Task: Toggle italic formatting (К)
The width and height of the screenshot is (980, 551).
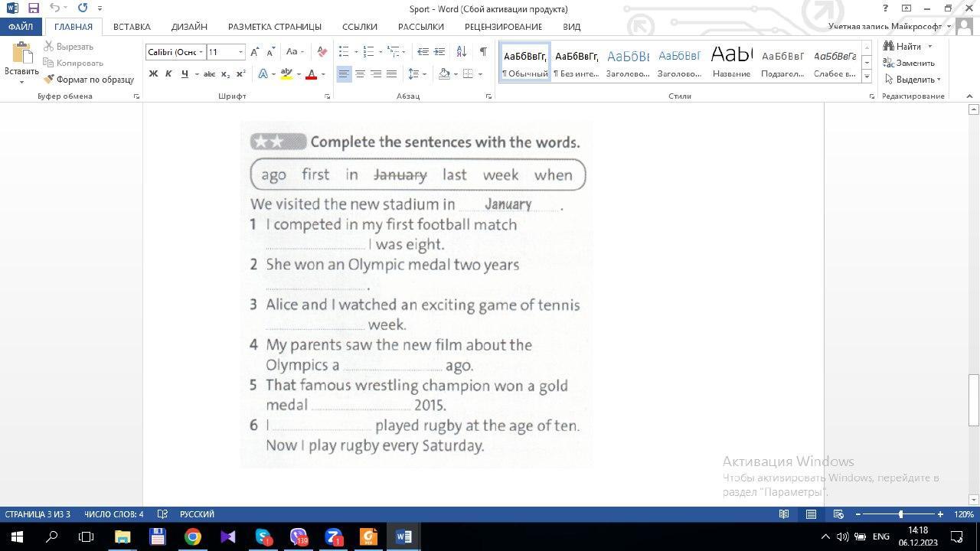Action: (168, 74)
